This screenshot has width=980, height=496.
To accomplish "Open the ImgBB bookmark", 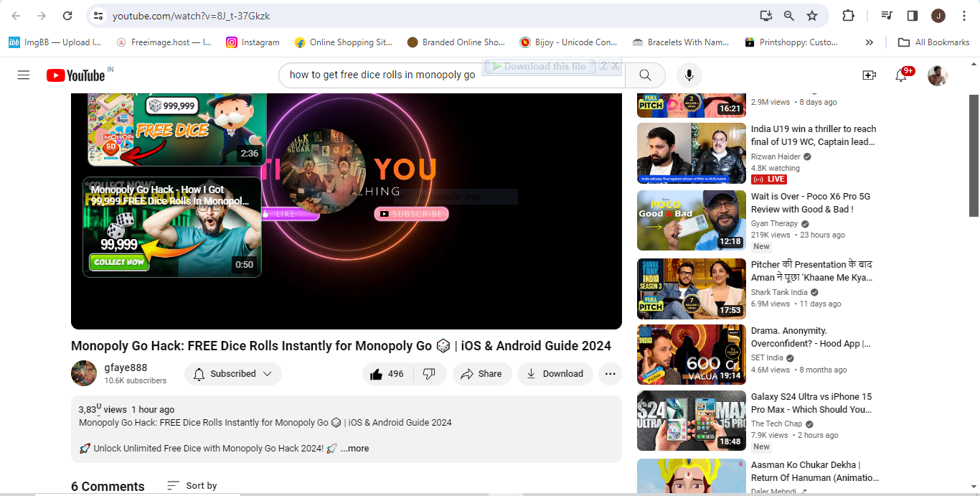I will click(x=55, y=42).
